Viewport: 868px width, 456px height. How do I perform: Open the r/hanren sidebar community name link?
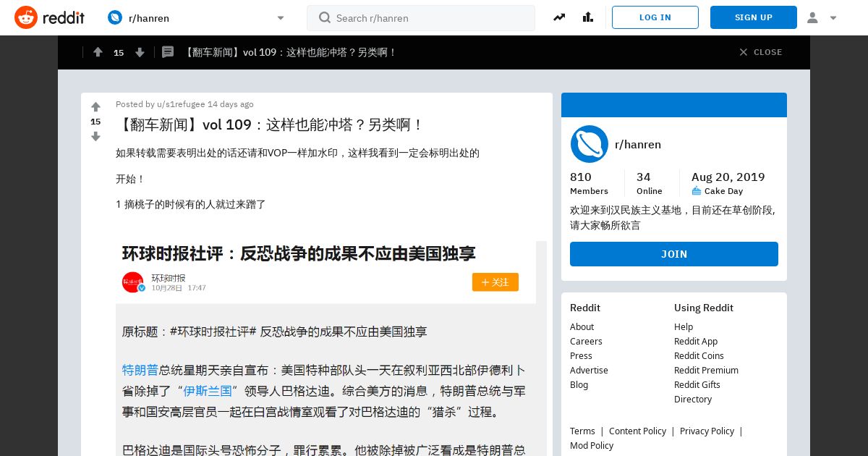click(x=638, y=144)
